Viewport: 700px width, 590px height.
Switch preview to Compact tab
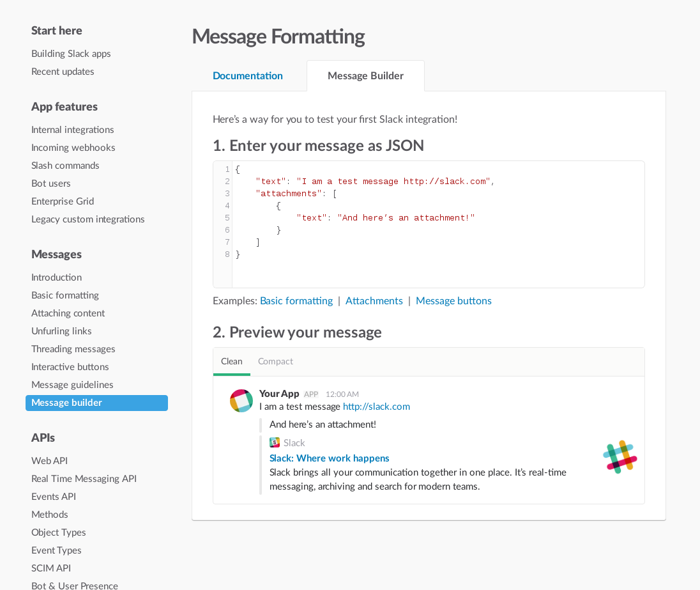(x=275, y=361)
